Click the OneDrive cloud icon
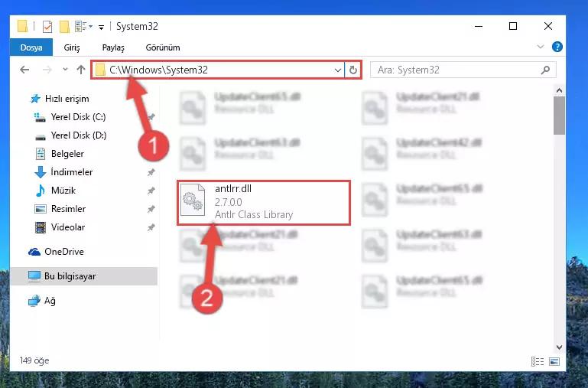Image resolution: width=588 pixels, height=388 pixels. (x=34, y=252)
